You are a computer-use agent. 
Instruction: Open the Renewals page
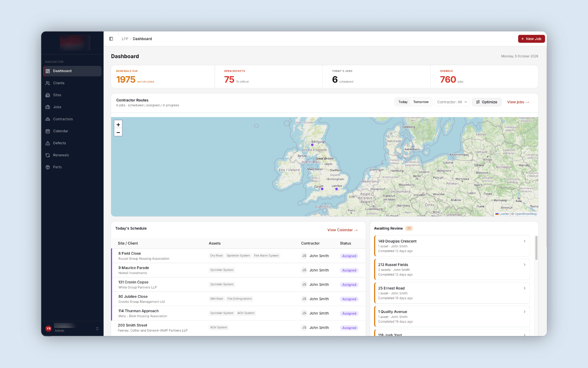coord(72,155)
